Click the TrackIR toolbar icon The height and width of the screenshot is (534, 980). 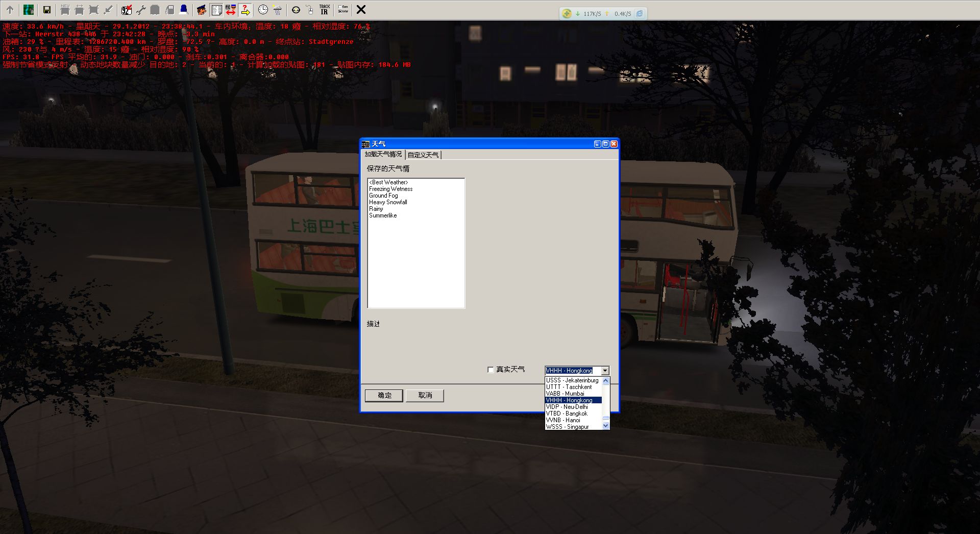tap(325, 10)
